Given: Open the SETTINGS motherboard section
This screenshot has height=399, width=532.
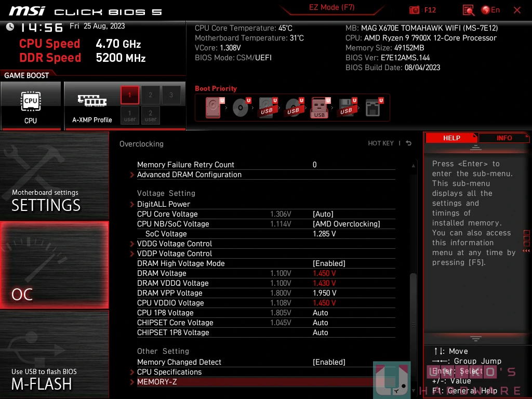Looking at the screenshot, I should [54, 176].
